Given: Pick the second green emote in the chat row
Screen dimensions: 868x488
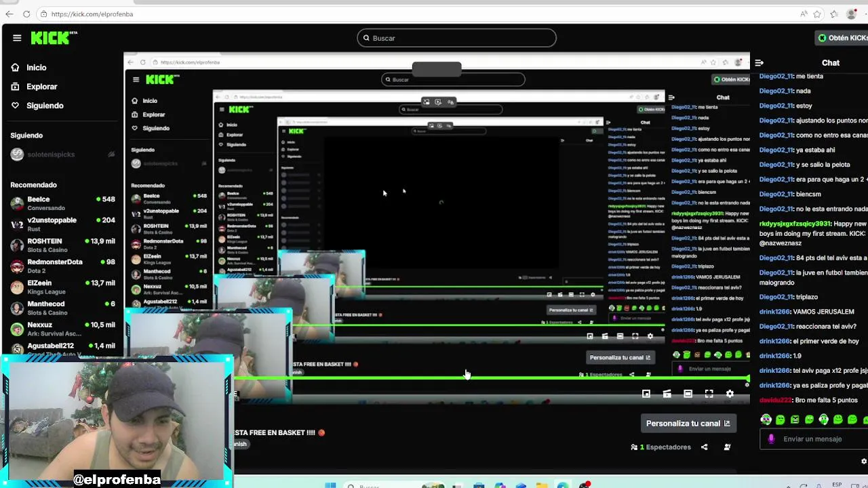Looking at the screenshot, I should [x=781, y=420].
